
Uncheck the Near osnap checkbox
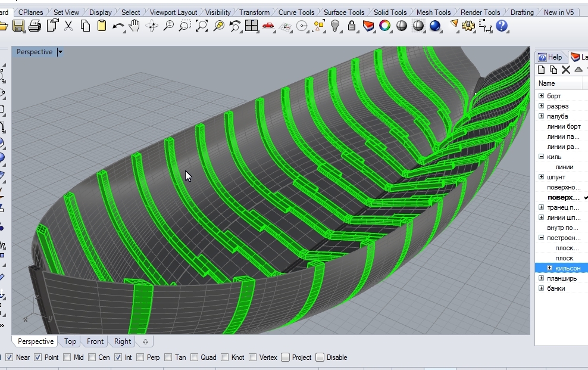coord(9,357)
